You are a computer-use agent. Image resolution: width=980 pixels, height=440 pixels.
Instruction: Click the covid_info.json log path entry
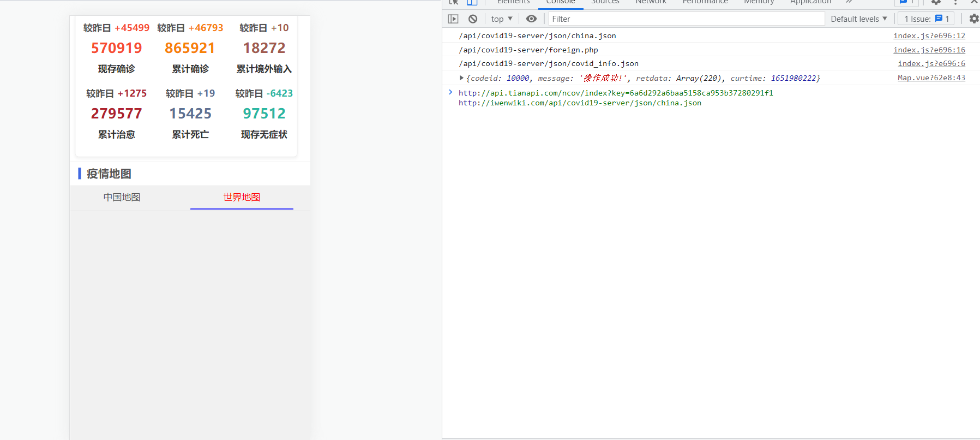click(549, 63)
